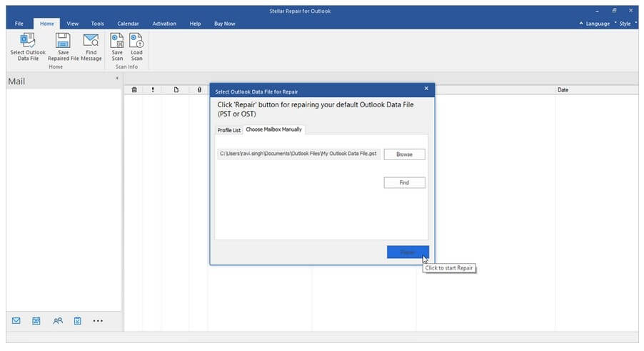Select the Home ribbon tab
644x351 pixels.
tap(47, 24)
